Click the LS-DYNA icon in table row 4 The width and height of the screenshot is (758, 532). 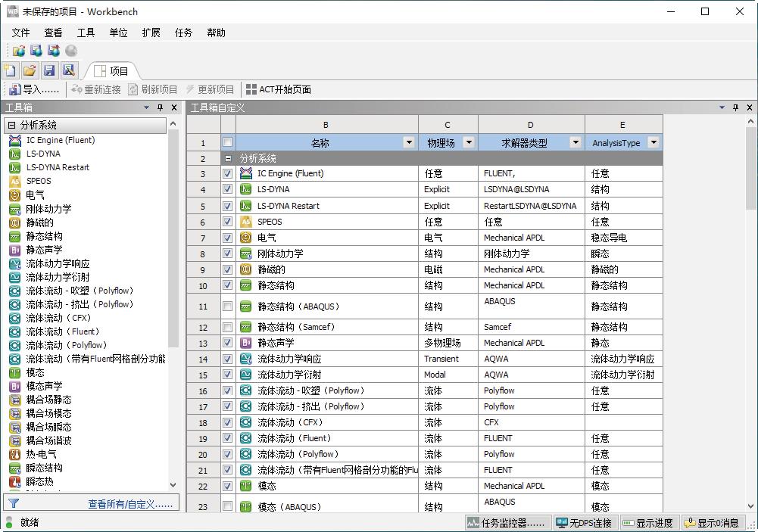point(245,189)
